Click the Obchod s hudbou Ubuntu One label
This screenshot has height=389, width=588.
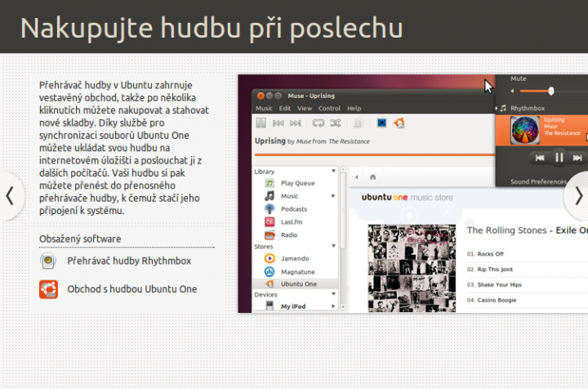132,288
